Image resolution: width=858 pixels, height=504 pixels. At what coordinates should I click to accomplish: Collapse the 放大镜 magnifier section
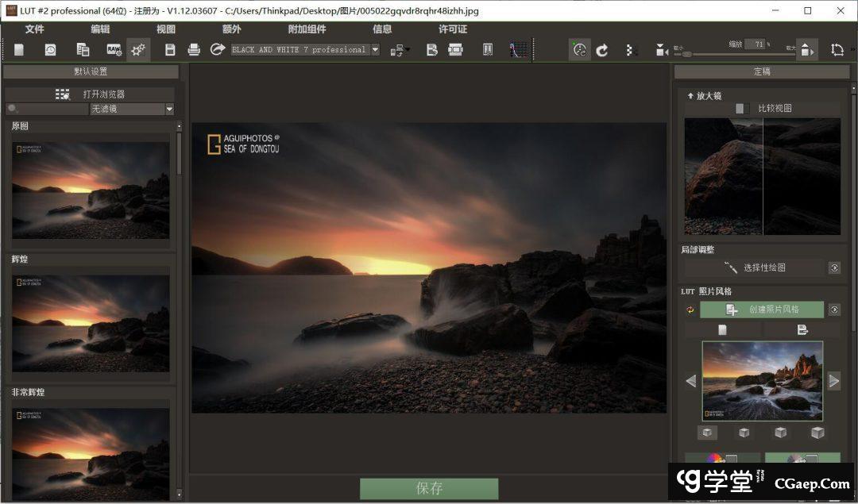(690, 96)
